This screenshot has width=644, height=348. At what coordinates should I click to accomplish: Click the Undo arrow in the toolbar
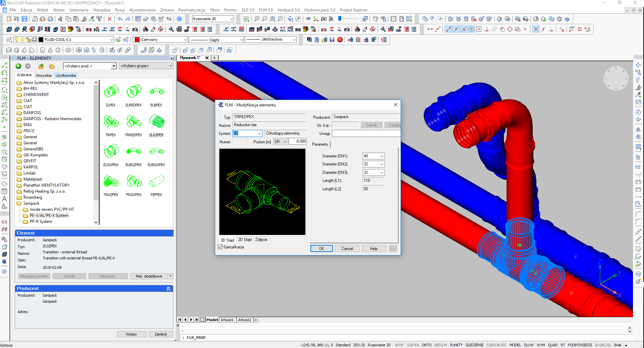click(x=120, y=19)
